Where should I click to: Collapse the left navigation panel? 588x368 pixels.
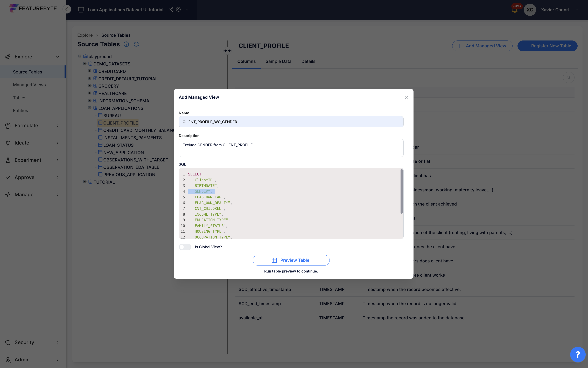pos(67,9)
